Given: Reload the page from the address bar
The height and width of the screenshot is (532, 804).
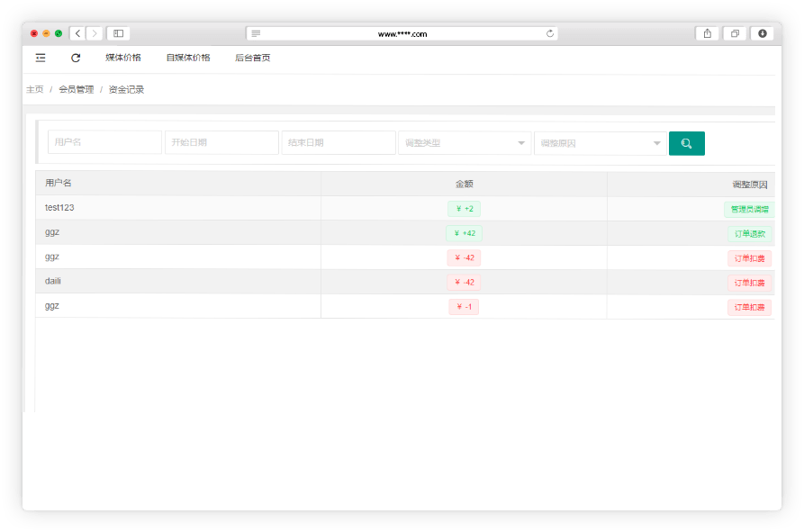Looking at the screenshot, I should (x=549, y=33).
